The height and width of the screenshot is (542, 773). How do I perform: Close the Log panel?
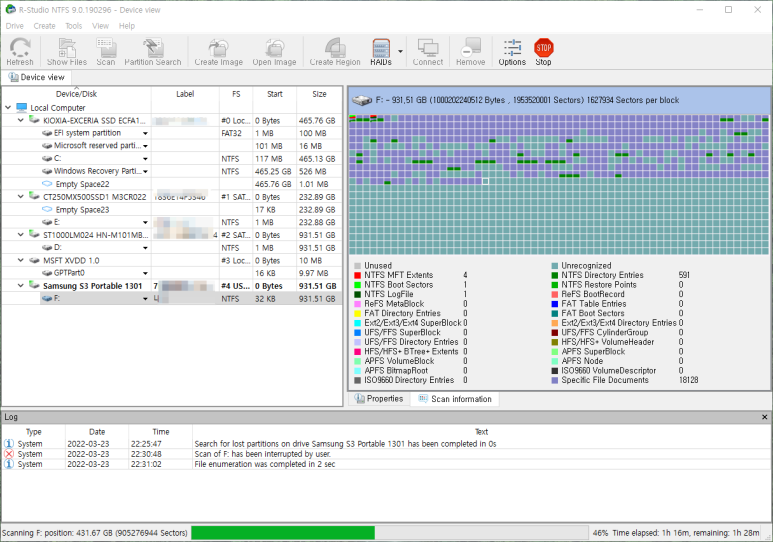(x=765, y=417)
